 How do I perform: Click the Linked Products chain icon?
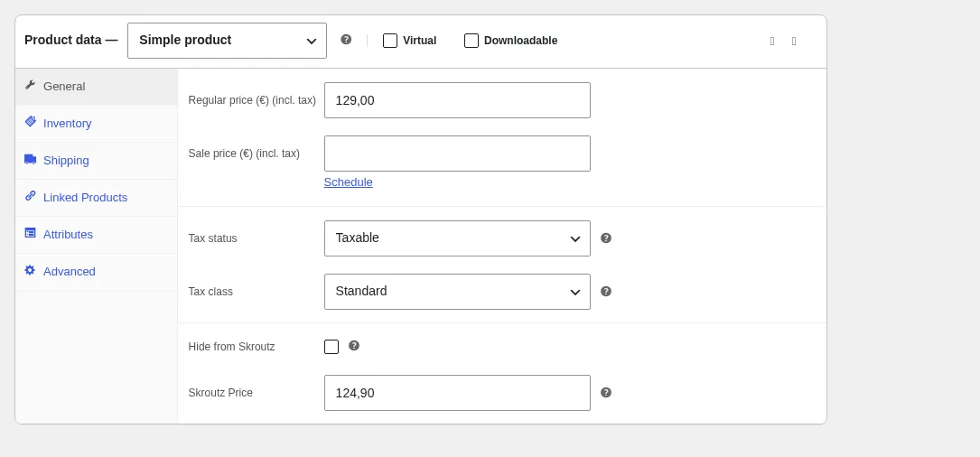pyautogui.click(x=30, y=196)
